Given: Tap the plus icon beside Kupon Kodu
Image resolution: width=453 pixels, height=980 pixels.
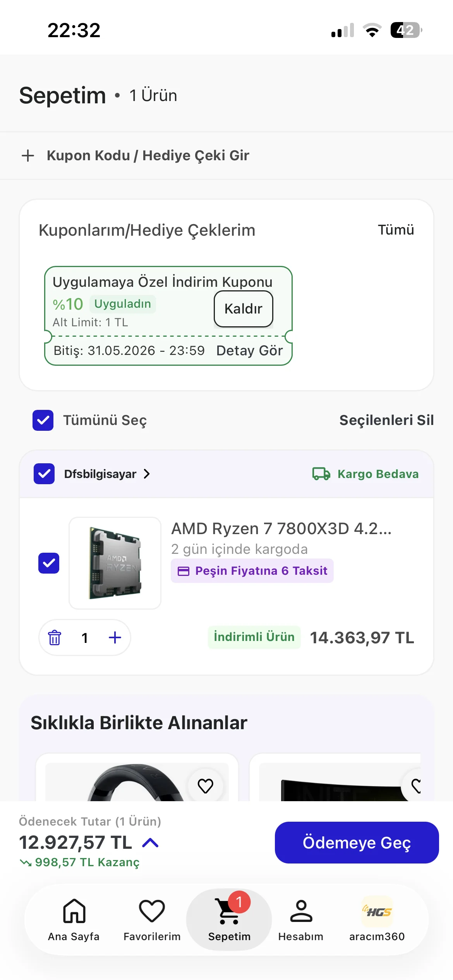Looking at the screenshot, I should tap(28, 156).
